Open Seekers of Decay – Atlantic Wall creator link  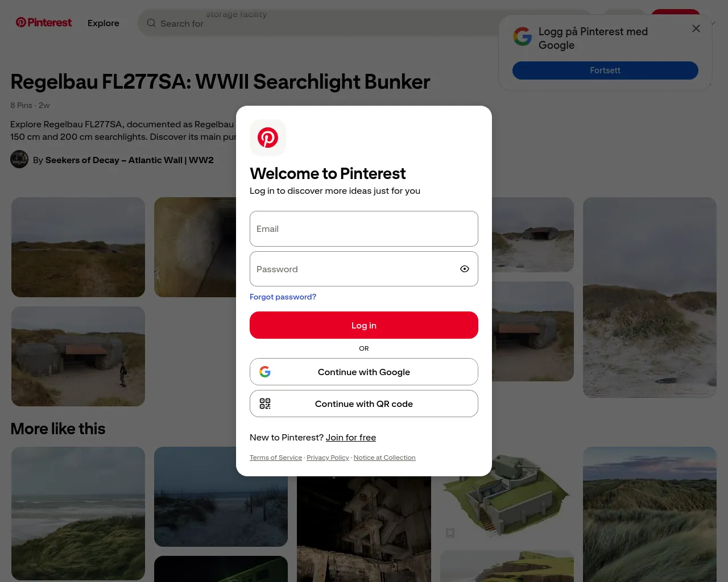(x=130, y=160)
